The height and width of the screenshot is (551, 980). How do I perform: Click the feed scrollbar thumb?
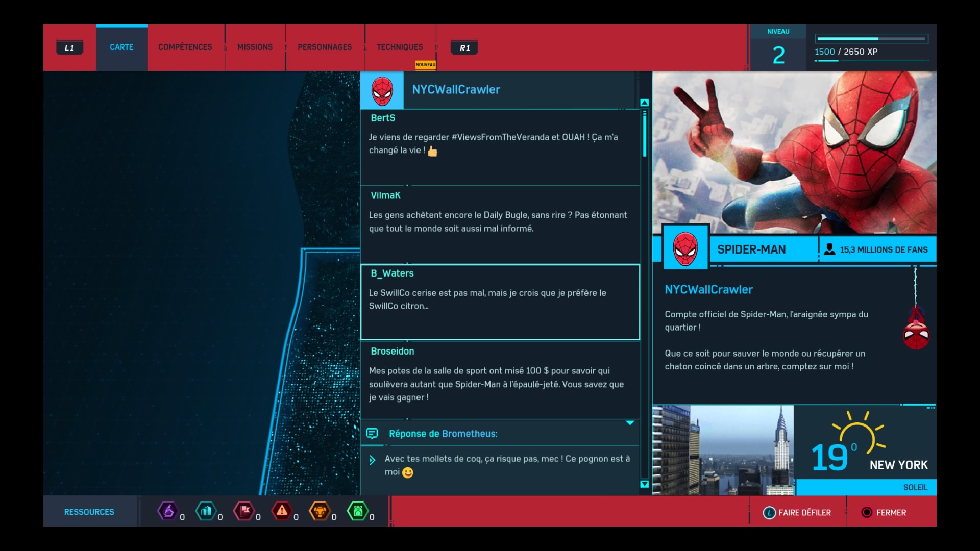pos(645,135)
